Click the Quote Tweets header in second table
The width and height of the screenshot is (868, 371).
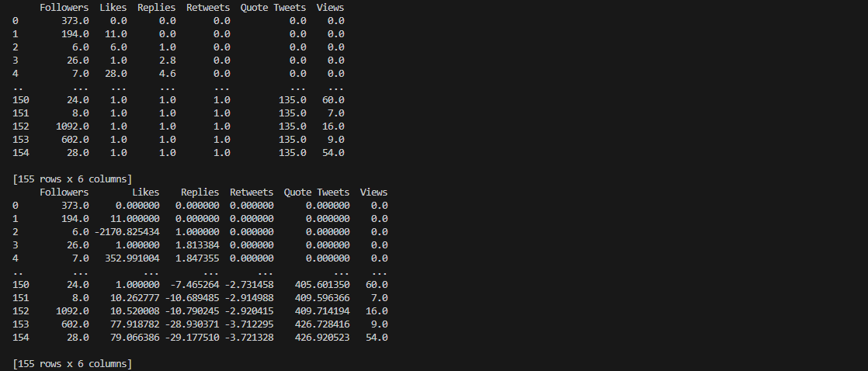[x=317, y=192]
